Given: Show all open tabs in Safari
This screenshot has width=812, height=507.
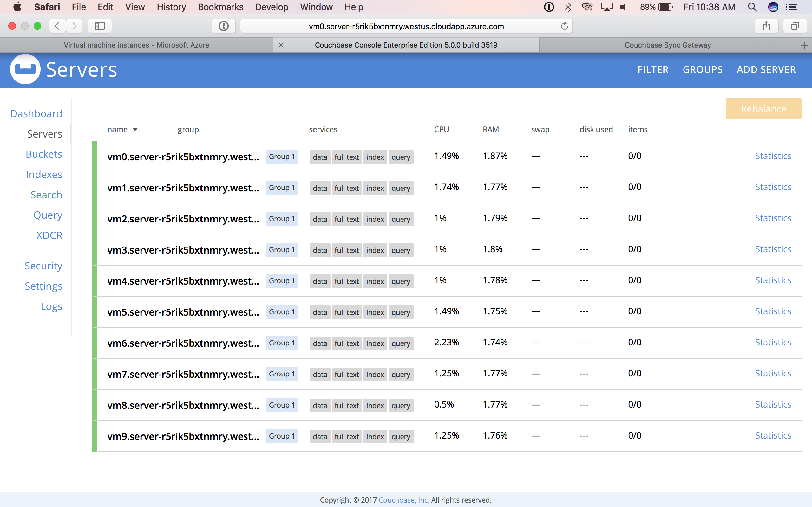Looking at the screenshot, I should 795,26.
